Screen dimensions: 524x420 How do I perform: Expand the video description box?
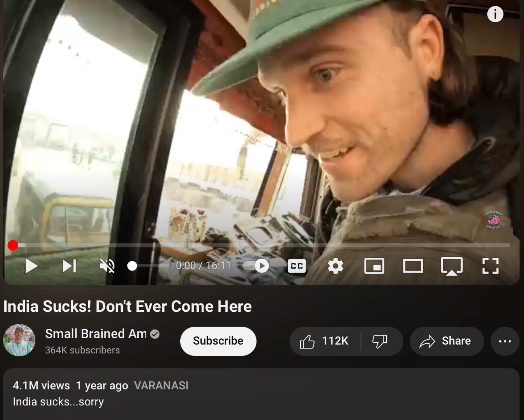point(261,394)
